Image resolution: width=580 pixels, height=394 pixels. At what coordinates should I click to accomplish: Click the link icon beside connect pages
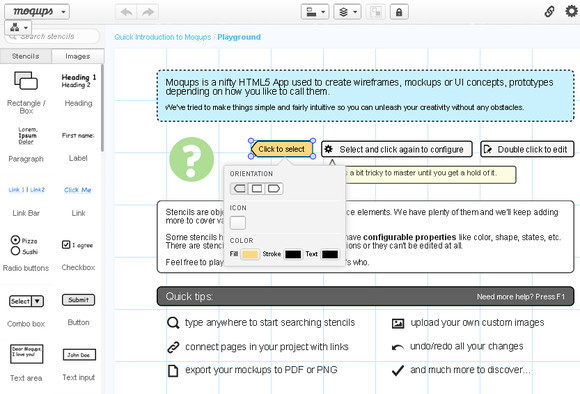173,347
